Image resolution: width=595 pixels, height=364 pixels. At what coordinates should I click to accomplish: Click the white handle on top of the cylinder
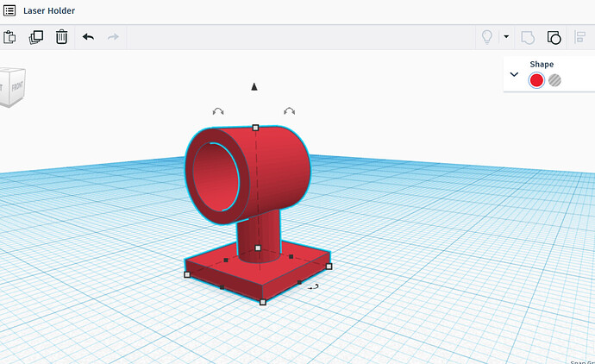tap(255, 128)
